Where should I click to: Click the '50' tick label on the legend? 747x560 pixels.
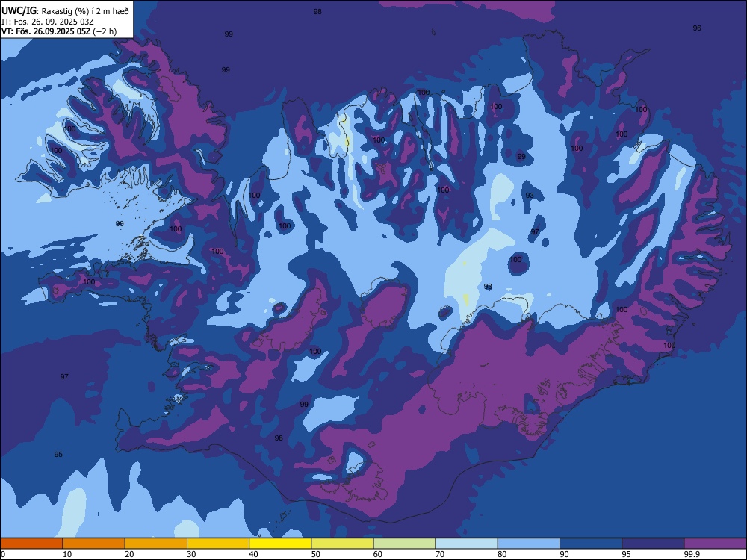pyautogui.click(x=315, y=554)
